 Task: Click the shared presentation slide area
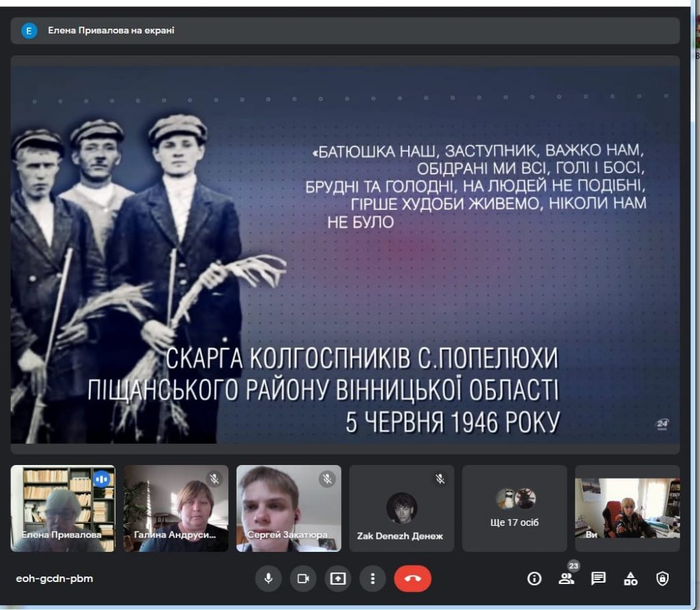coord(345,253)
